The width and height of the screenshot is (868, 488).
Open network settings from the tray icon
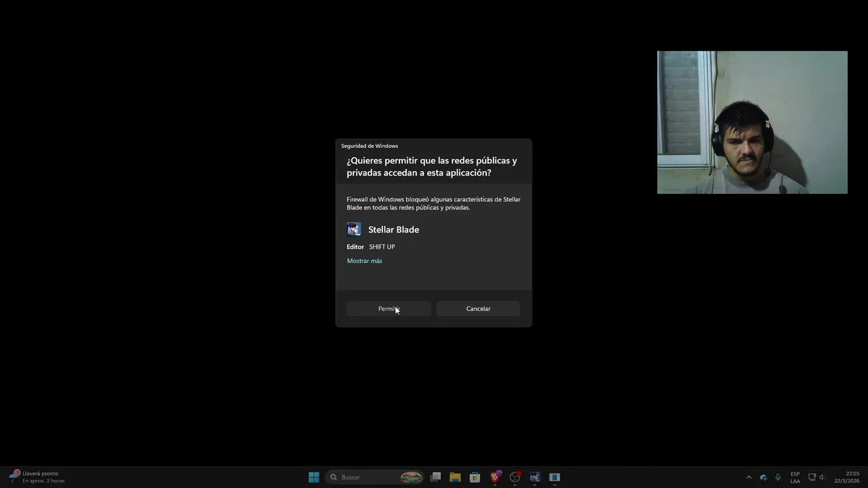point(812,477)
